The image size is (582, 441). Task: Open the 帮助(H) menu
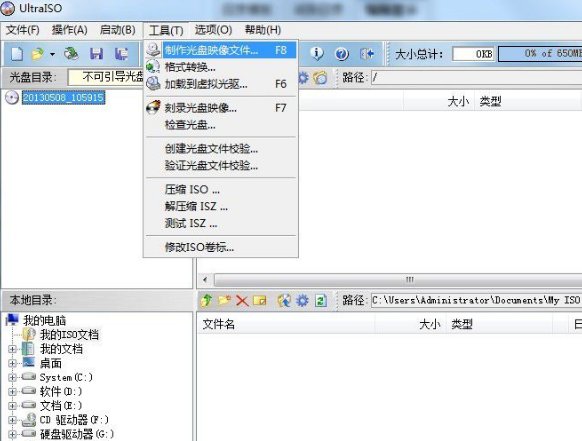(263, 30)
